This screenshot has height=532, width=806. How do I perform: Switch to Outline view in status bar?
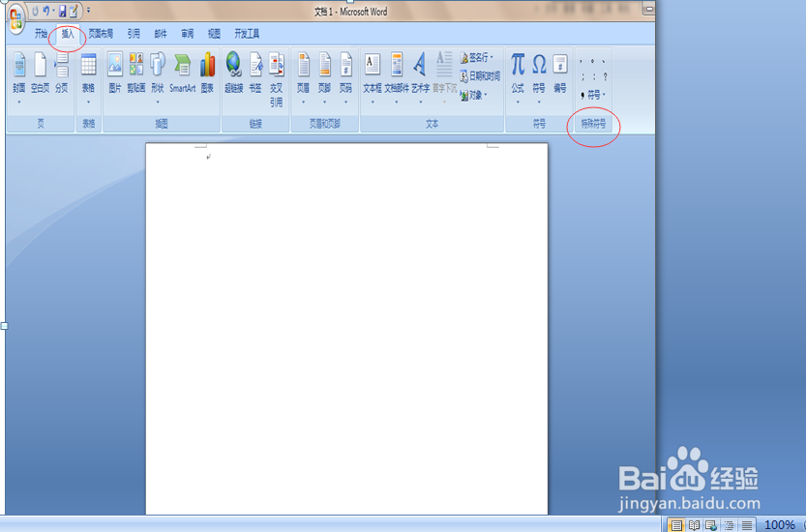729,525
